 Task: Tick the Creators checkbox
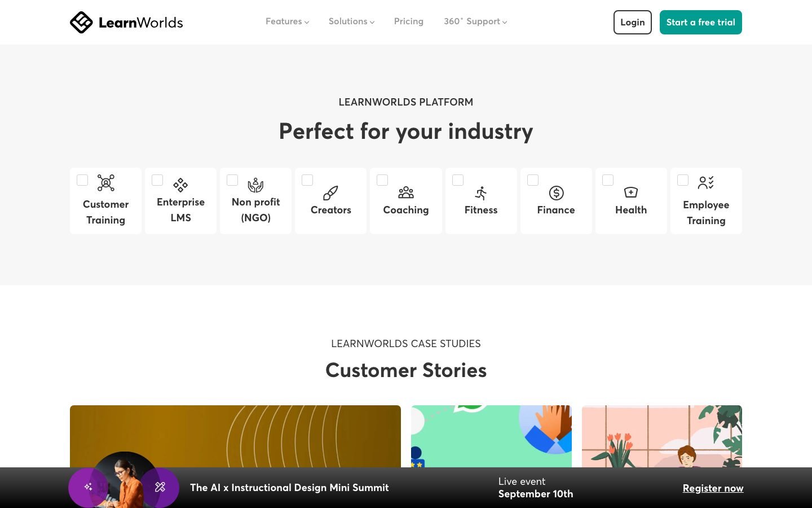pyautogui.click(x=307, y=180)
